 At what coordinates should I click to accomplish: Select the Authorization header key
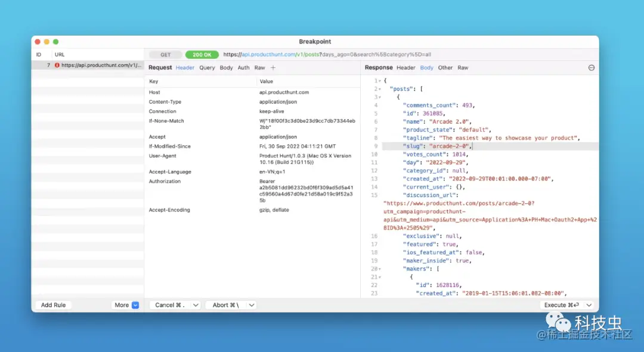click(165, 181)
